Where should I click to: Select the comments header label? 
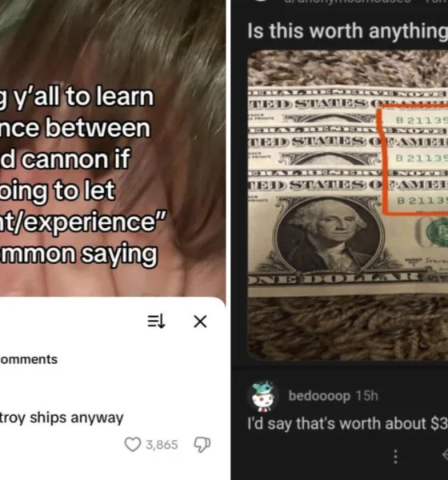coord(29,359)
